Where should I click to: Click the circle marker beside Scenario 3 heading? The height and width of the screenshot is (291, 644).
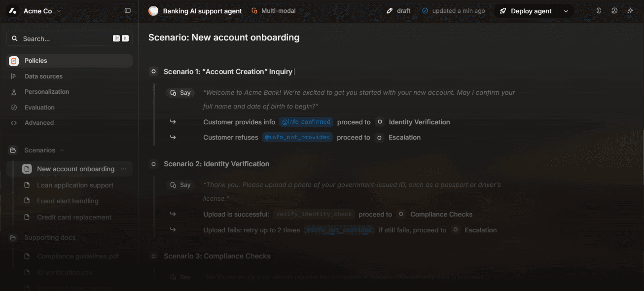click(153, 256)
